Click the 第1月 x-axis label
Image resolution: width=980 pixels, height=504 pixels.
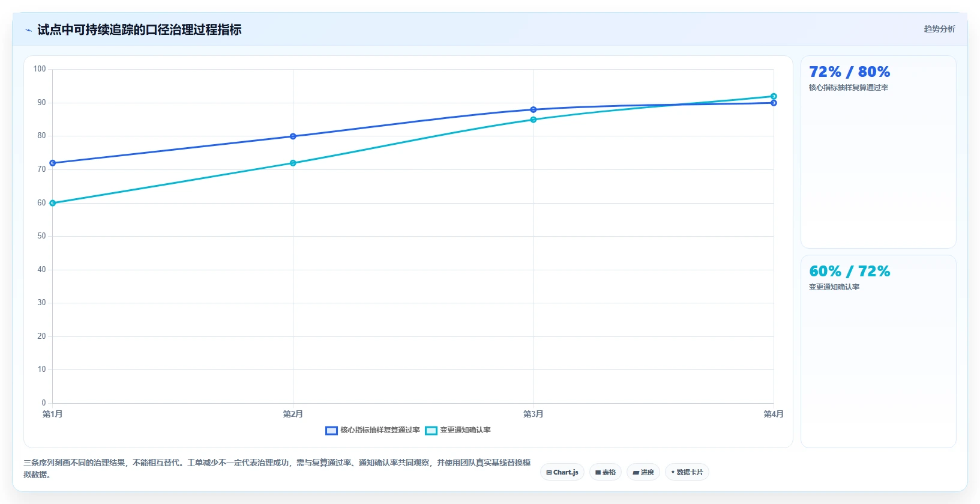coord(53,414)
